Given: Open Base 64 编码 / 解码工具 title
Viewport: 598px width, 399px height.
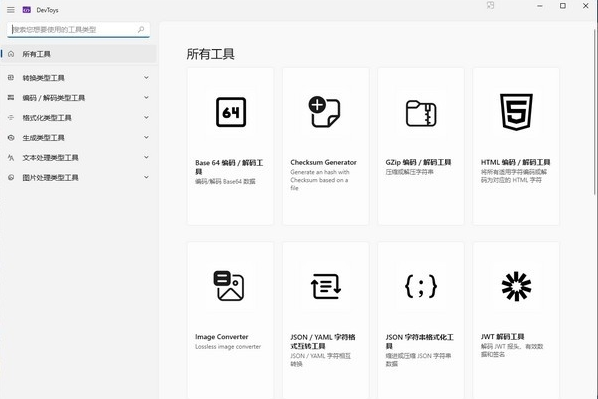Looking at the screenshot, I should coord(229,167).
